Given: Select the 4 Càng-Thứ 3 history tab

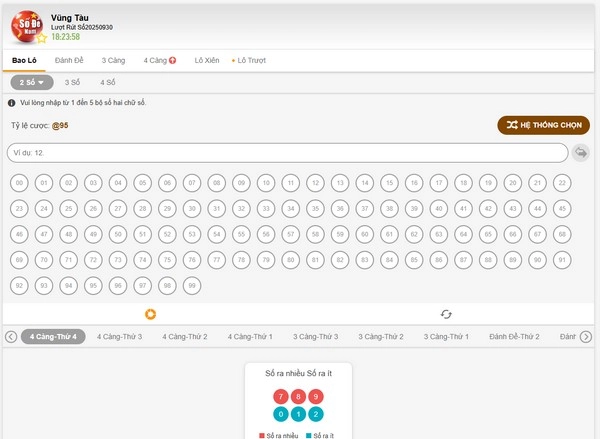Looking at the screenshot, I should [x=119, y=337].
